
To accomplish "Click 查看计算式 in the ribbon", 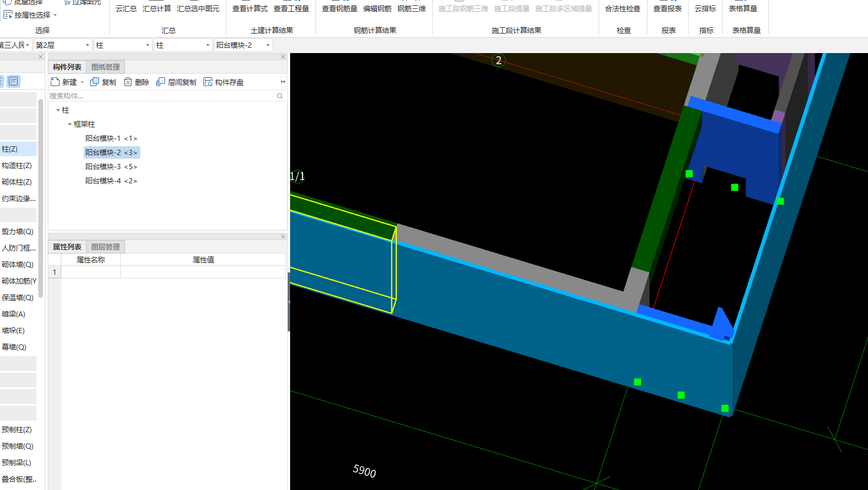I will tap(250, 8).
